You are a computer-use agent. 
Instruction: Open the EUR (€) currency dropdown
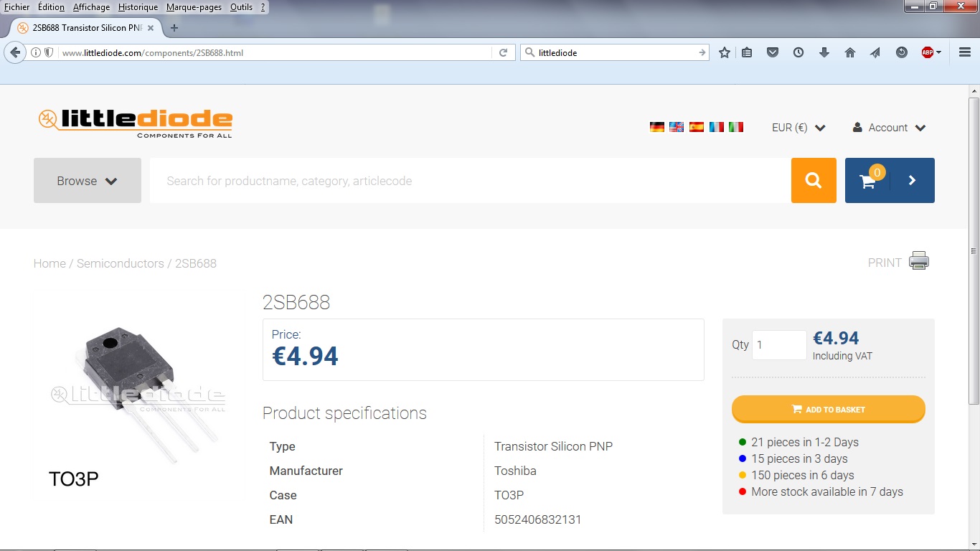point(798,128)
